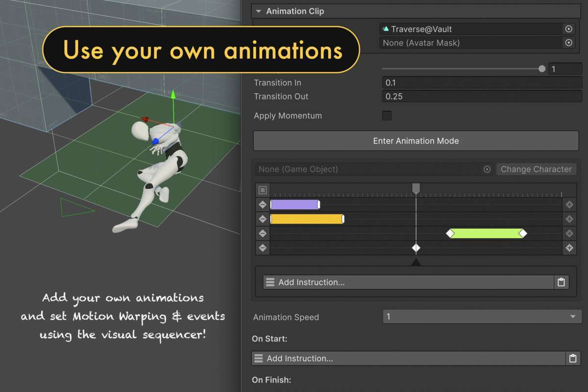Click the slider handle above Transition In
The height and width of the screenshot is (392, 588).
coord(542,69)
